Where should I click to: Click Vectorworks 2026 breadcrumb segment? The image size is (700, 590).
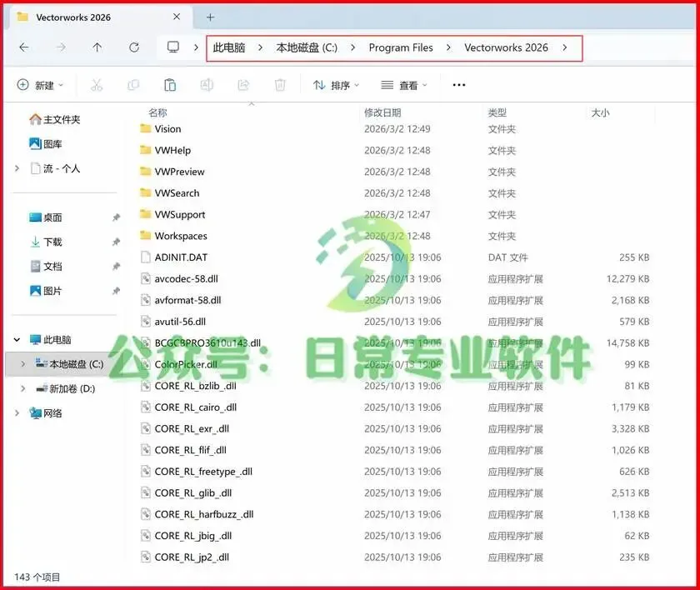(506, 47)
